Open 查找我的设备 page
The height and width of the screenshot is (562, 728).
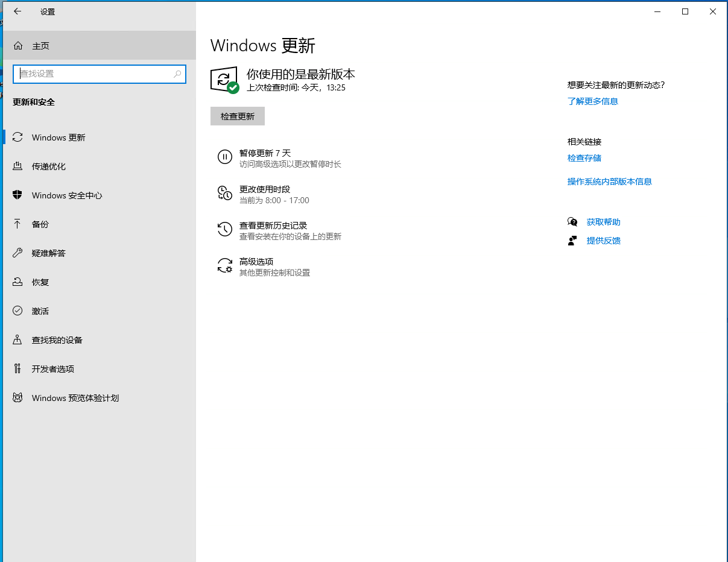tap(100, 340)
